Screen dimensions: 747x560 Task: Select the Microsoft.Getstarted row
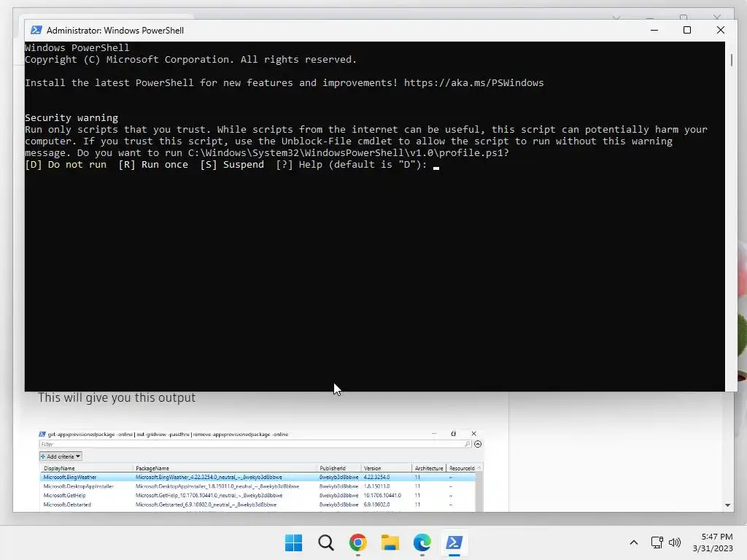258,505
